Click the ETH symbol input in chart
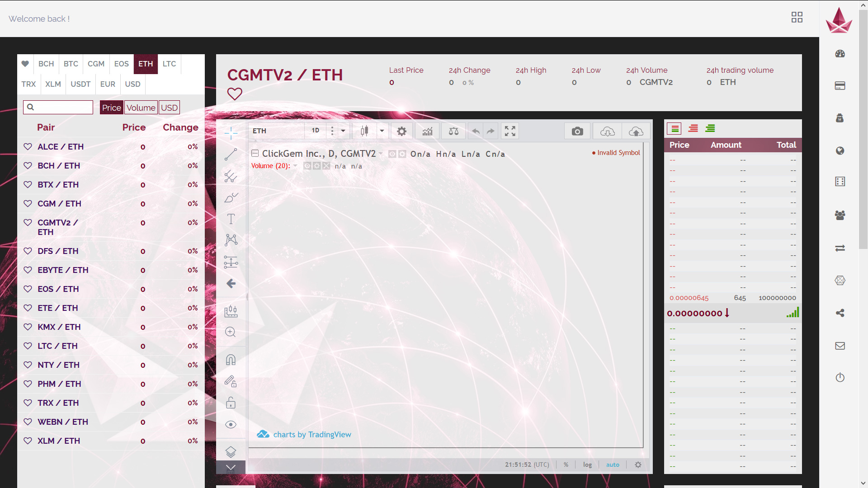The height and width of the screenshot is (488, 868). tap(277, 131)
